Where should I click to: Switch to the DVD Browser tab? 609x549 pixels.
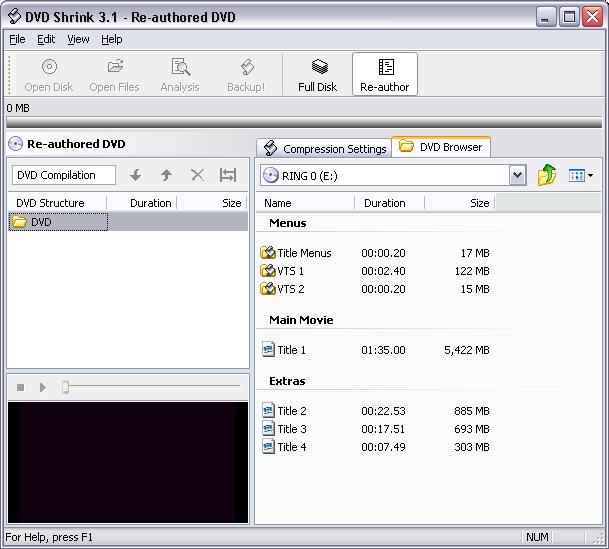click(x=441, y=147)
